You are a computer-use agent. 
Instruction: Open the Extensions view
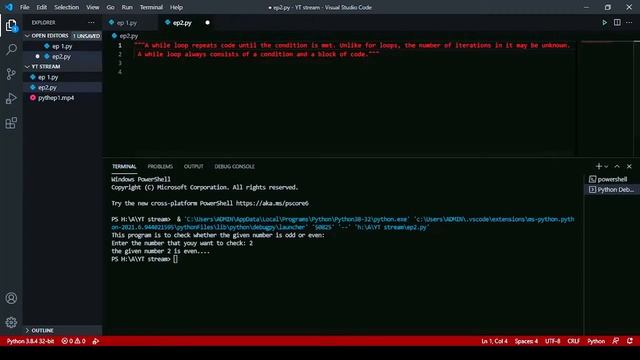coord(11,123)
